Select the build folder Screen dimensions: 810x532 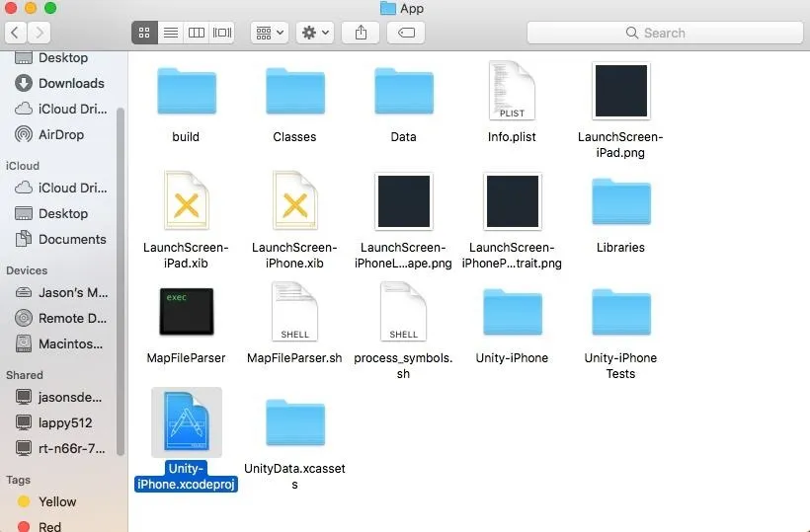coord(187,92)
